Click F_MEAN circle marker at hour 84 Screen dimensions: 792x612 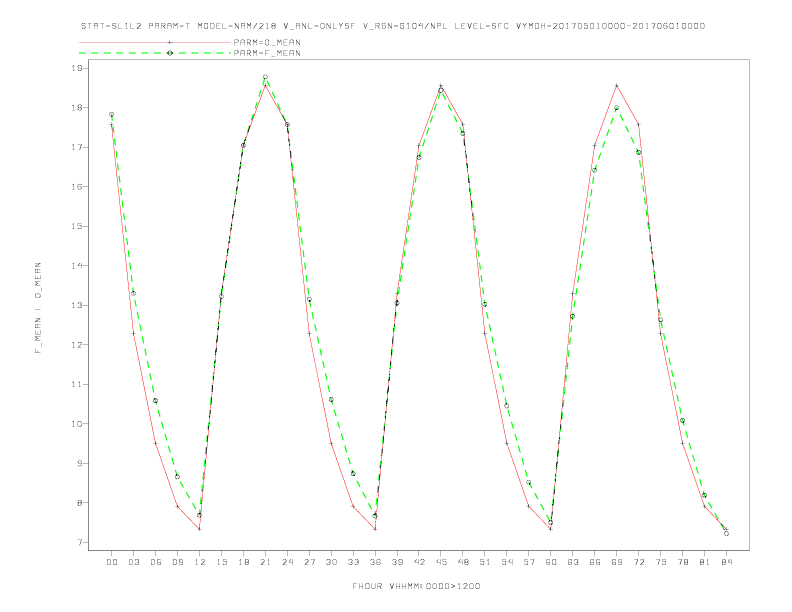click(x=726, y=533)
